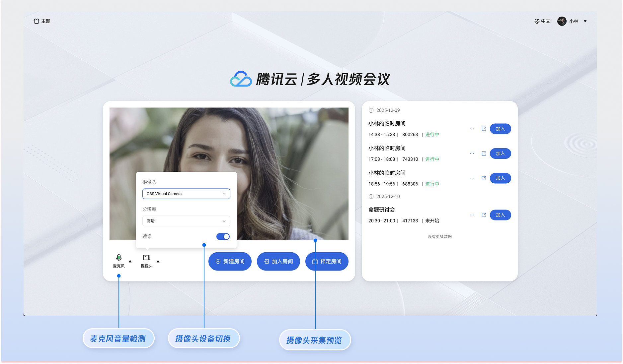Click the 预定房间 button

(x=327, y=262)
